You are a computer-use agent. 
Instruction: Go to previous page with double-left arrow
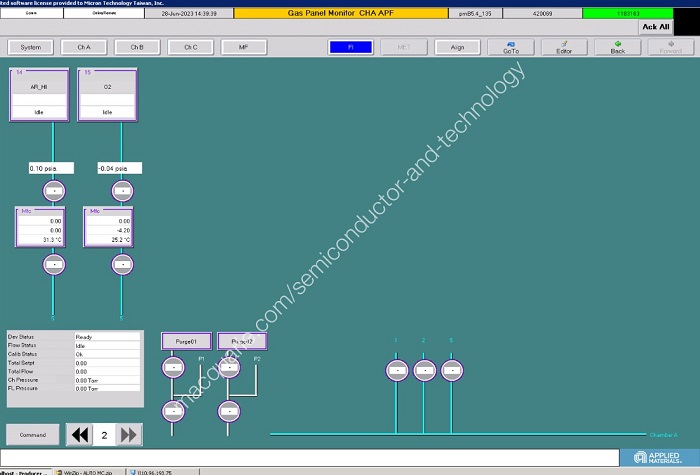[x=79, y=435]
